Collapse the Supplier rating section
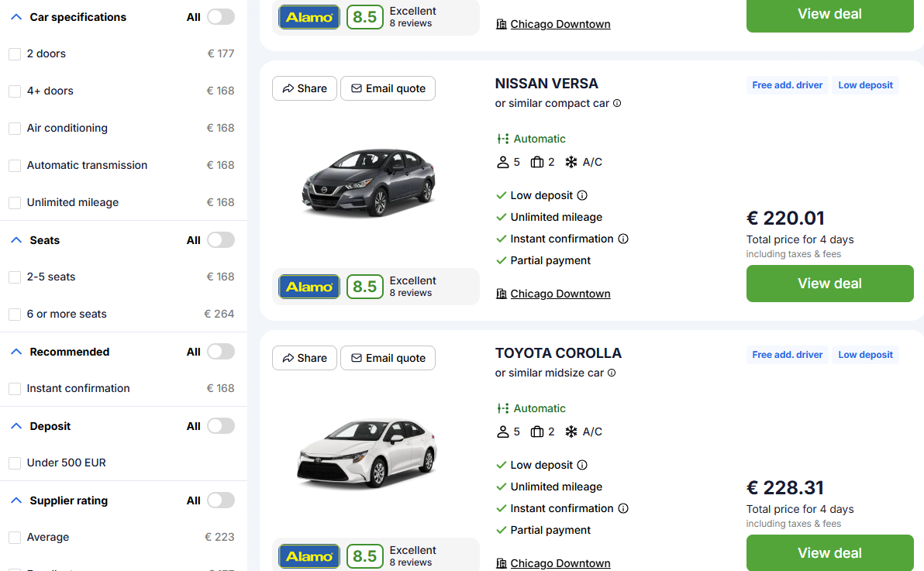 pos(16,500)
